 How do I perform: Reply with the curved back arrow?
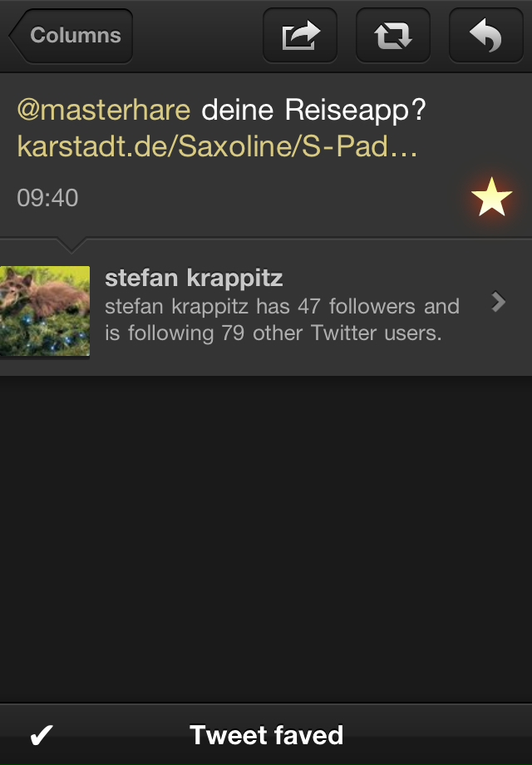pyautogui.click(x=486, y=35)
